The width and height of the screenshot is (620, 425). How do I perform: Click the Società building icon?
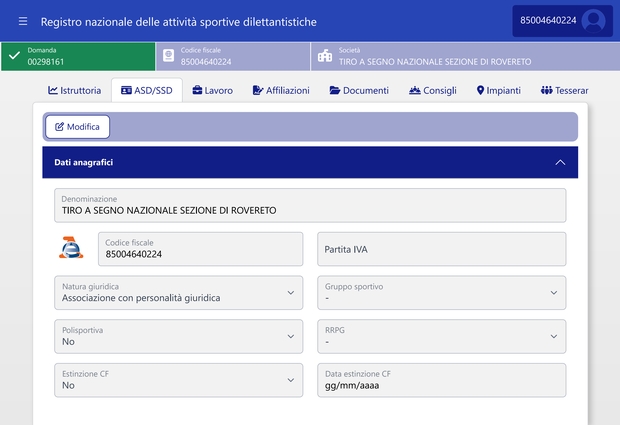(325, 56)
